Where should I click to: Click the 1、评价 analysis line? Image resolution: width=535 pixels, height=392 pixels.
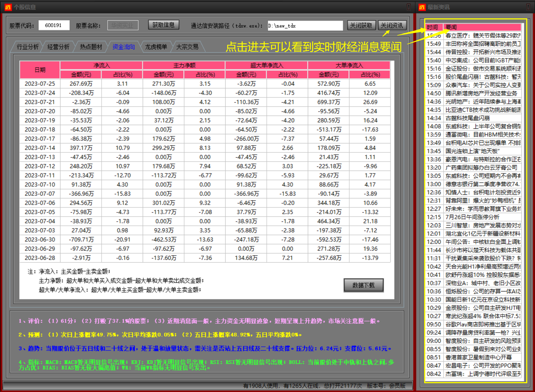(x=199, y=321)
